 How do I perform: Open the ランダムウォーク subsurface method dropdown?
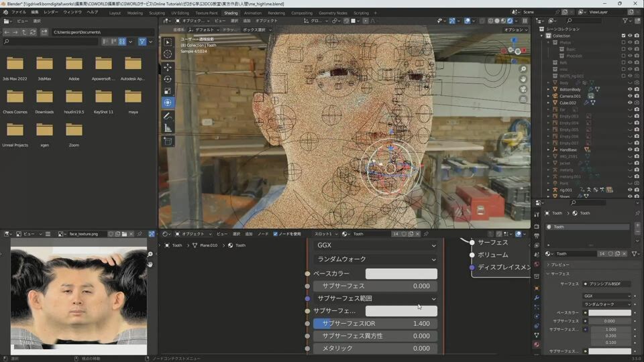coord(376,259)
